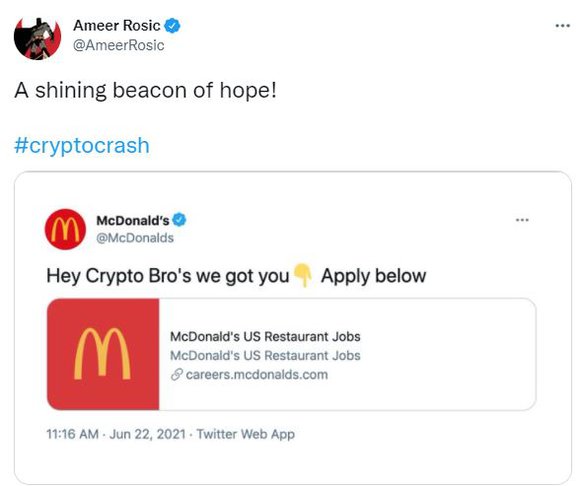Open the red golden arches link thumbnail
This screenshot has width=582, height=486.
coord(103,354)
